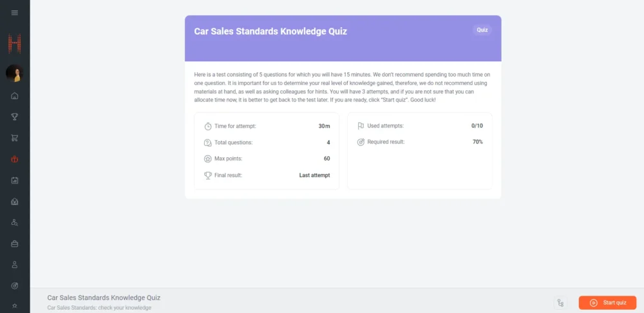Click the orange H logo in the sidebar

coord(15,44)
